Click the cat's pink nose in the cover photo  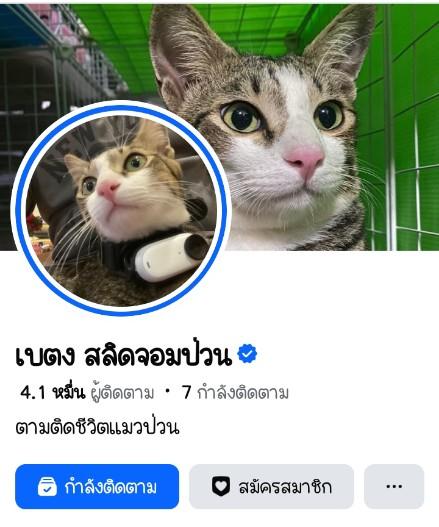[305, 159]
